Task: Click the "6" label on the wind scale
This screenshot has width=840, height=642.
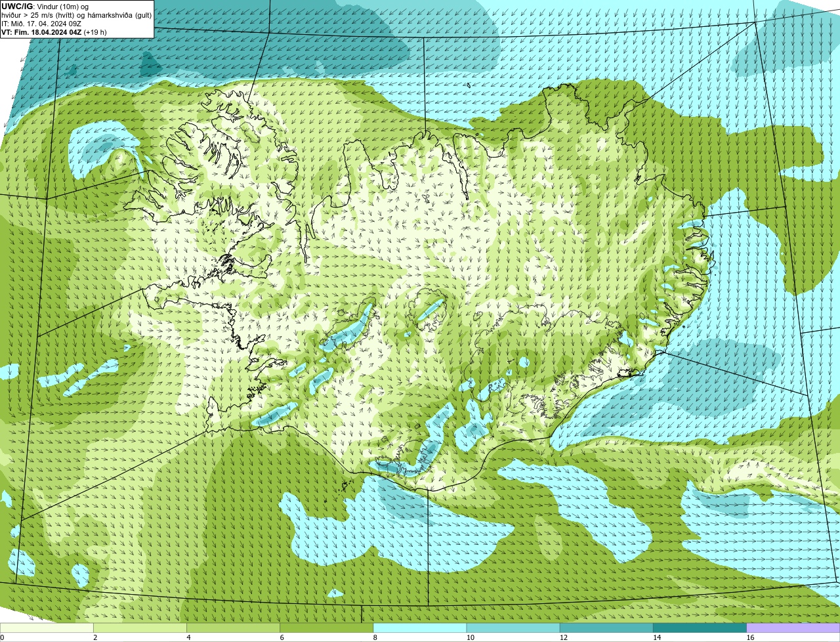Action: (282, 637)
